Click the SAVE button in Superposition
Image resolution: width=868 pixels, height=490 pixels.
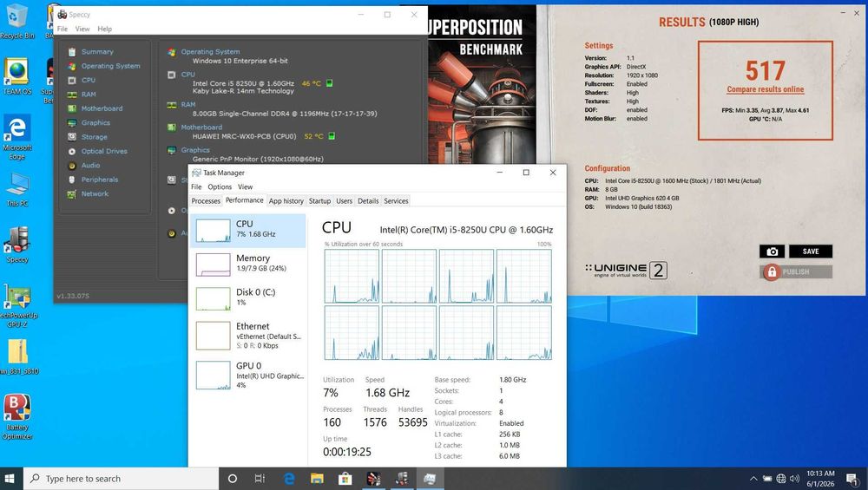(811, 252)
